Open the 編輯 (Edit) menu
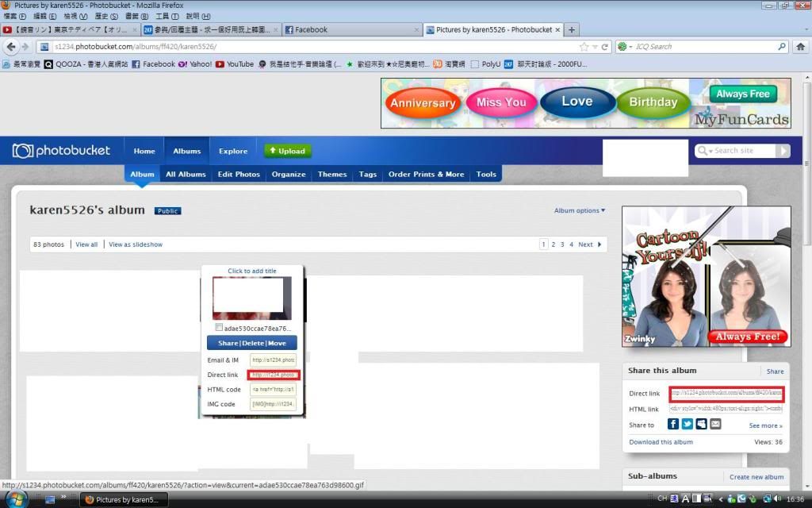812x508 pixels. [x=45, y=16]
